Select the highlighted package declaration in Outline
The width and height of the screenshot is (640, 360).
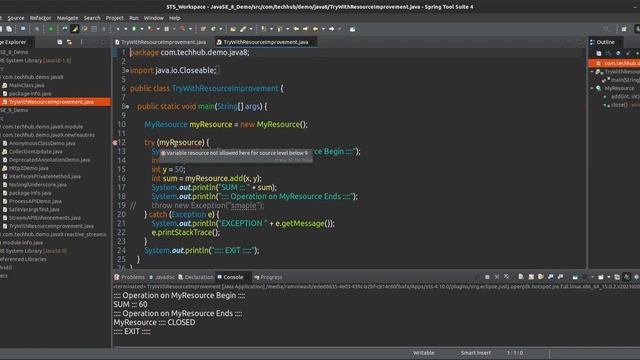pyautogui.click(x=614, y=63)
